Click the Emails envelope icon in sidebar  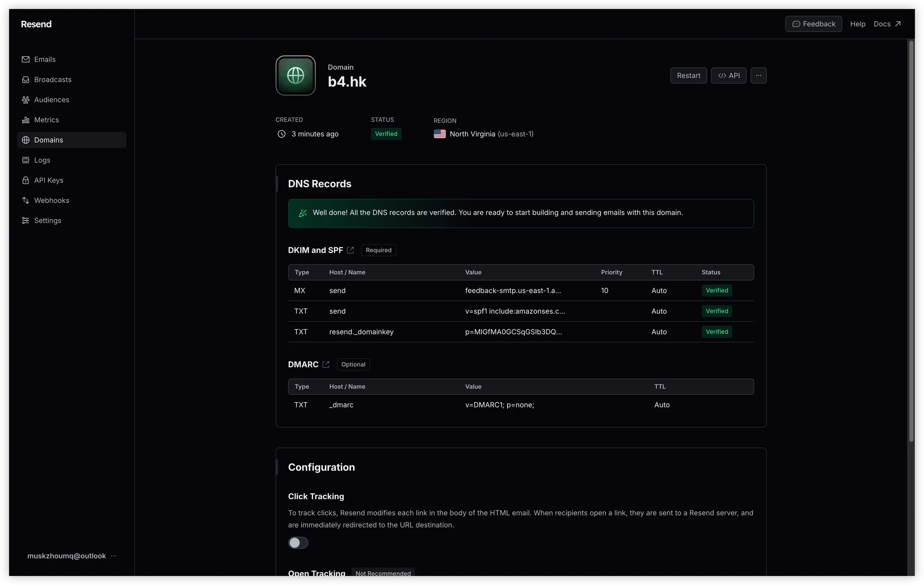click(26, 60)
